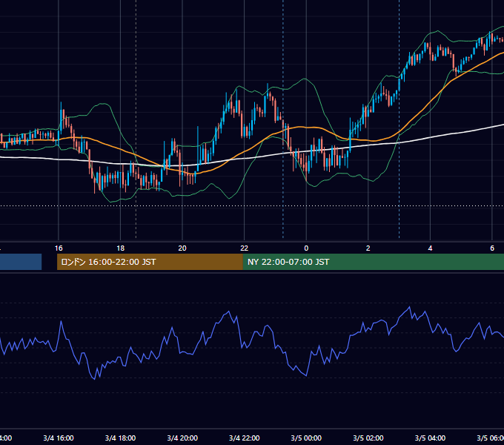Click the 3/5 04:00 date label
Image resolution: width=504 pixels, height=445 pixels.
coord(430,438)
